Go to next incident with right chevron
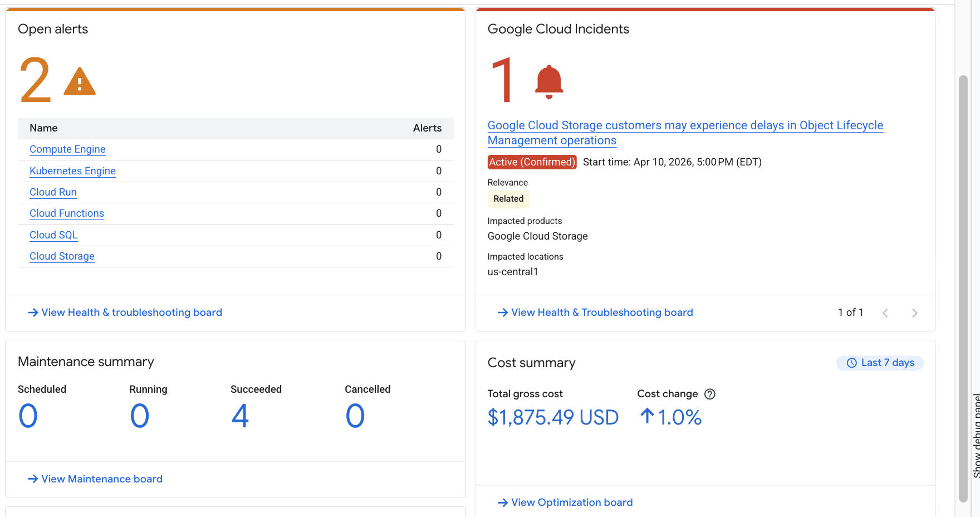The height and width of the screenshot is (517, 980). click(914, 313)
